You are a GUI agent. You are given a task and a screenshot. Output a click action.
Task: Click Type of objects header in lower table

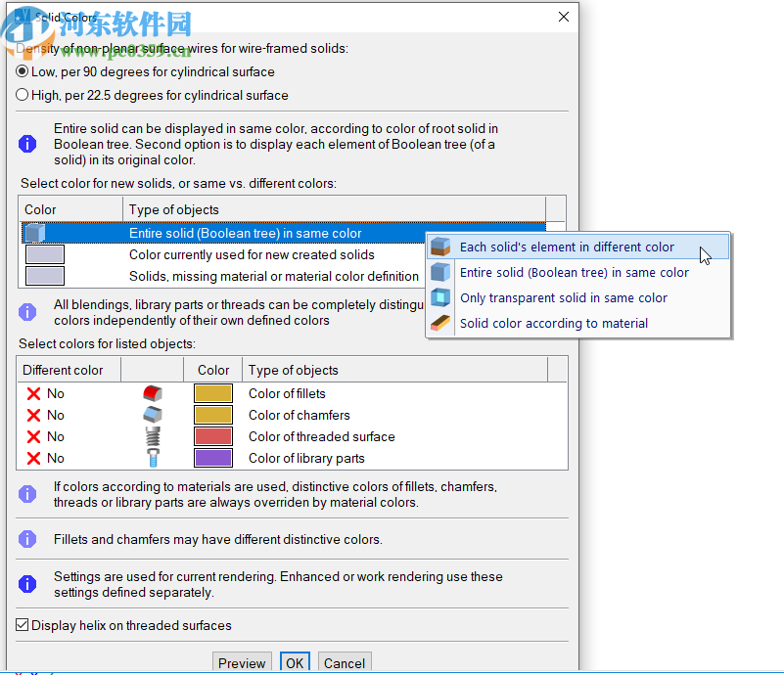[395, 370]
